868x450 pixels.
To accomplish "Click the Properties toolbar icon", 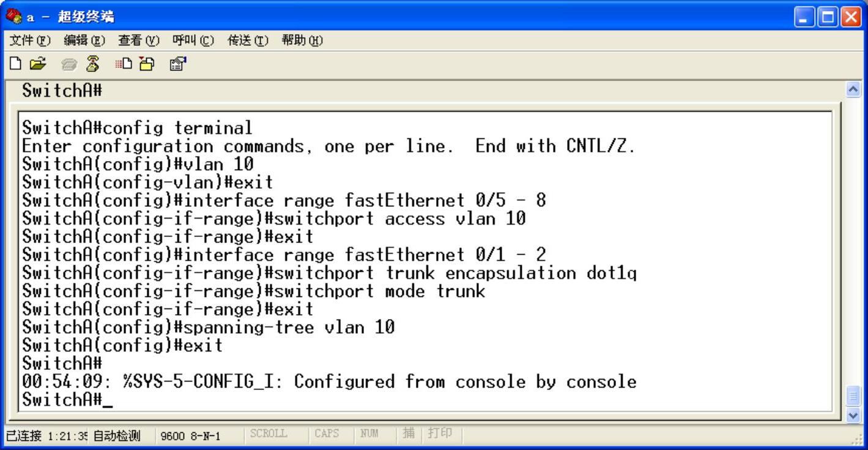I will click(178, 64).
